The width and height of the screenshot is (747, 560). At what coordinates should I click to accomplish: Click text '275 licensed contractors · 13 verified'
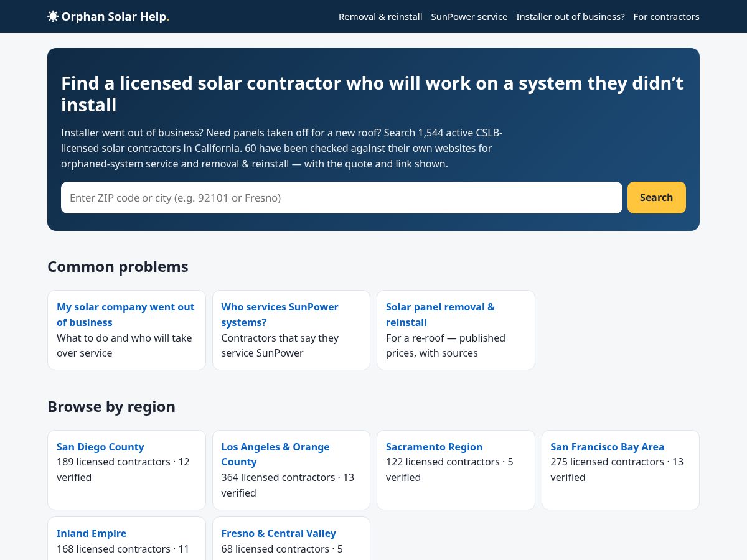tap(617, 470)
